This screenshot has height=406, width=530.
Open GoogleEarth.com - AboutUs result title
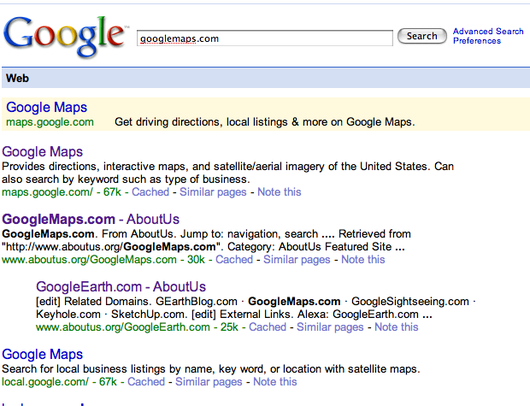pos(121,287)
